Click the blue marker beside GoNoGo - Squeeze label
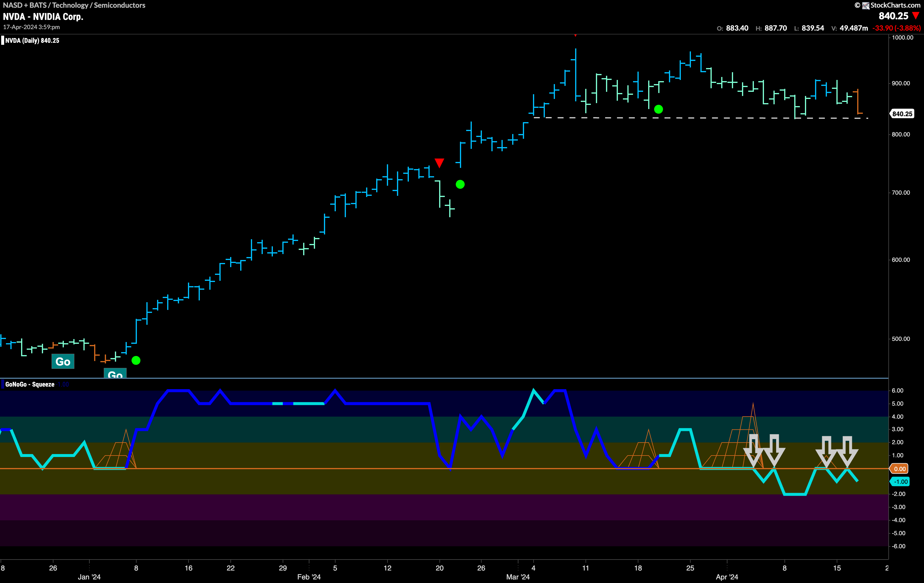The image size is (924, 583). (x=3, y=384)
